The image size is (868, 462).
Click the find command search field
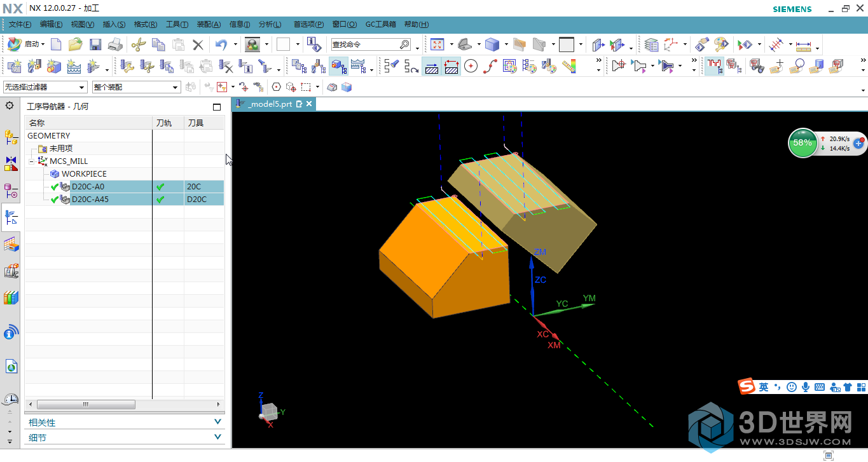(x=371, y=44)
